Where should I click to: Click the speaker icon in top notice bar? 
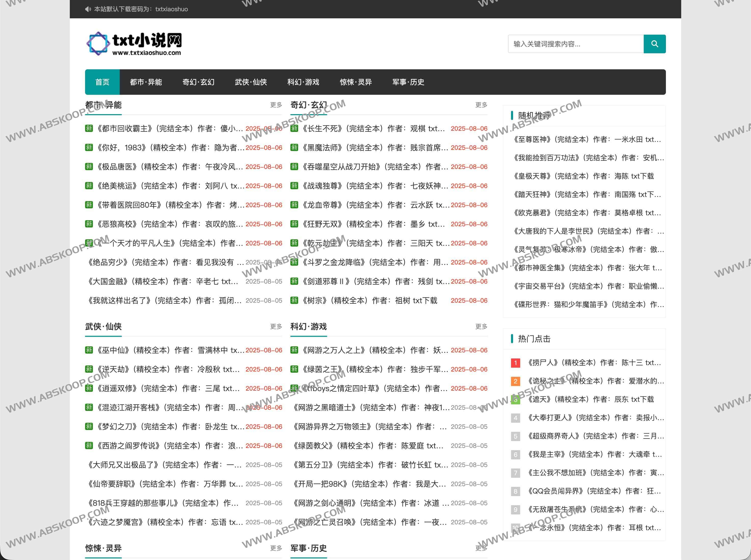click(88, 9)
